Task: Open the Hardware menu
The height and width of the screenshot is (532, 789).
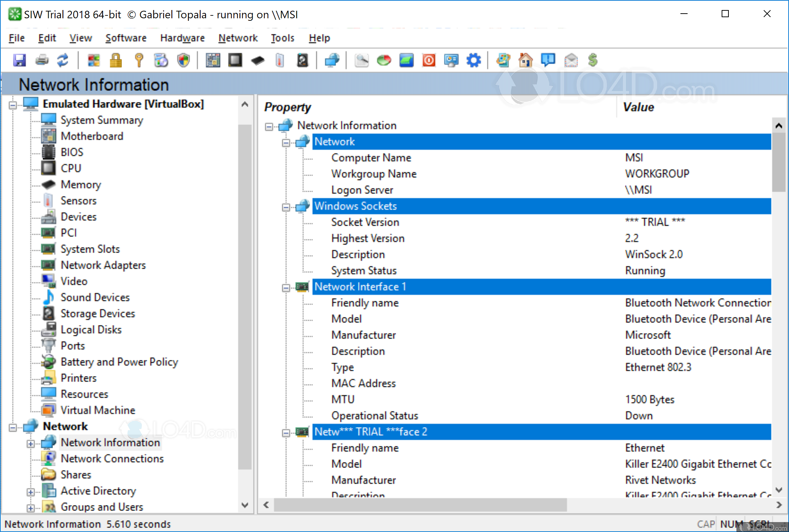Action: tap(182, 38)
